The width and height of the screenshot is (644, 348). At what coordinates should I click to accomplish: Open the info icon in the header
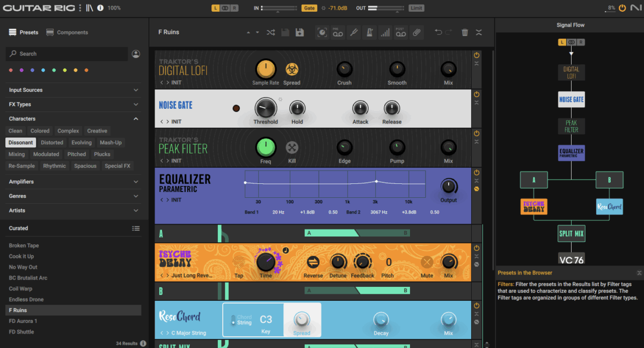pos(100,8)
